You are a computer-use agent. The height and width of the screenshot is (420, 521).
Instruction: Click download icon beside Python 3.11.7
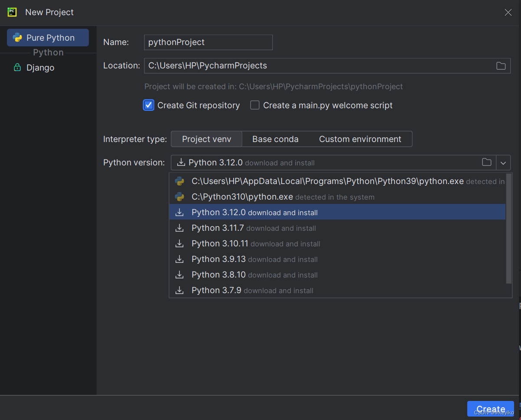click(x=179, y=228)
